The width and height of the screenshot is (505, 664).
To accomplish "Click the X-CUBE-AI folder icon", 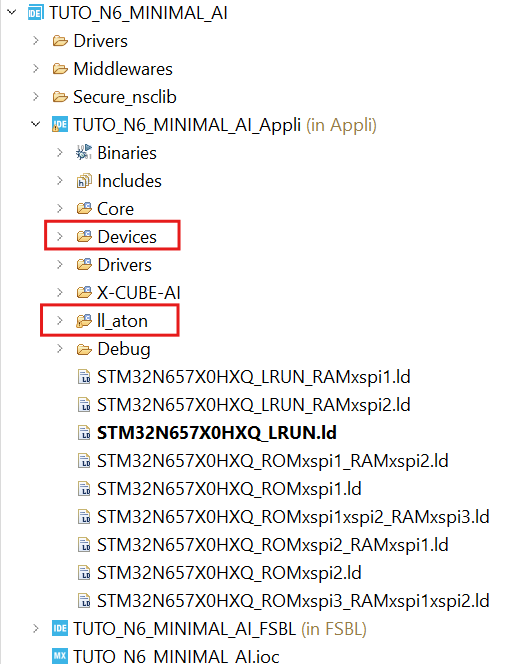I will click(x=84, y=293).
